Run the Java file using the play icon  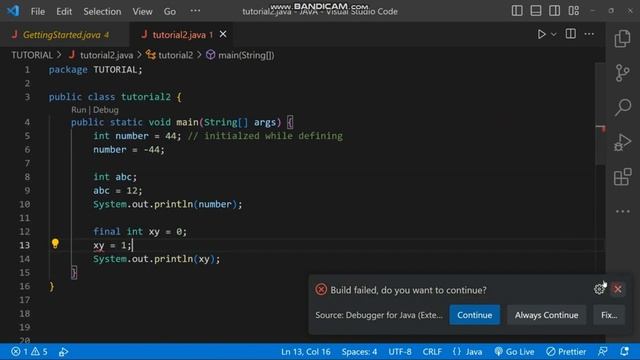tap(541, 34)
